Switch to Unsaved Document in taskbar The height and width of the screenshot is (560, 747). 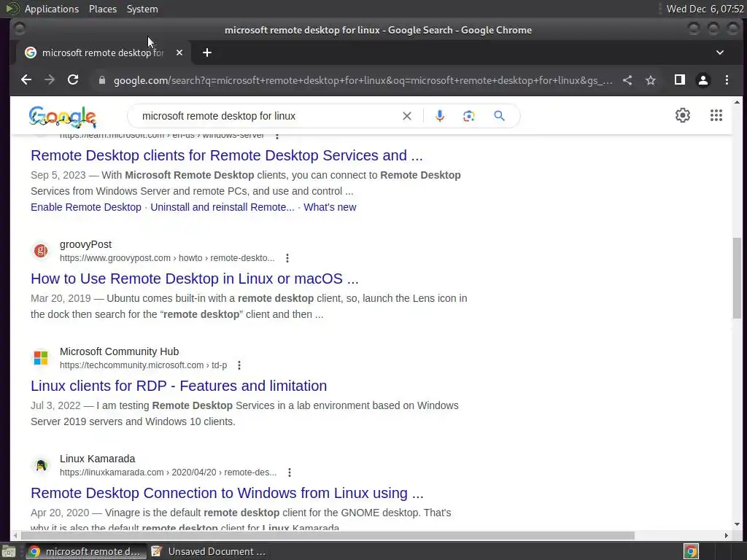tap(209, 551)
